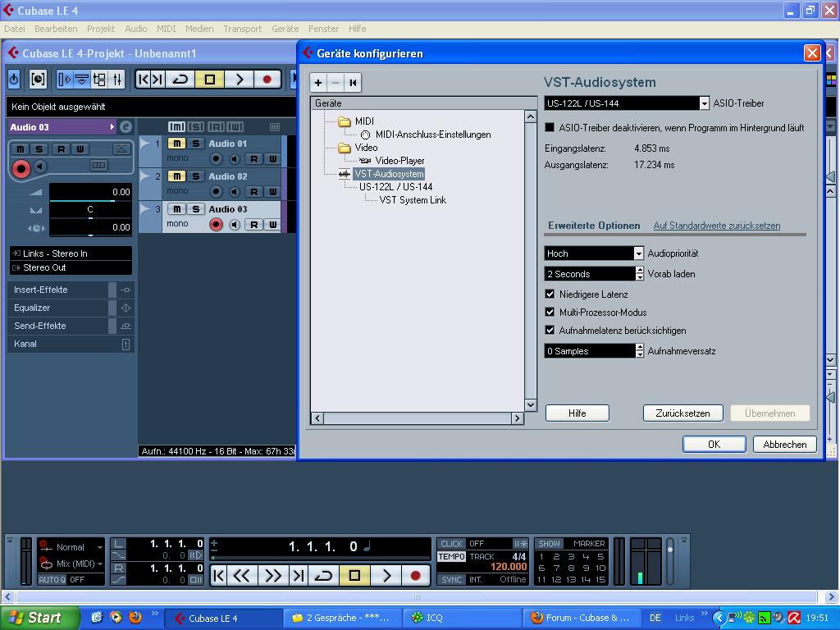Toggle record enable on Audio 03 track
This screenshot has height=630, width=840.
pyautogui.click(x=216, y=225)
